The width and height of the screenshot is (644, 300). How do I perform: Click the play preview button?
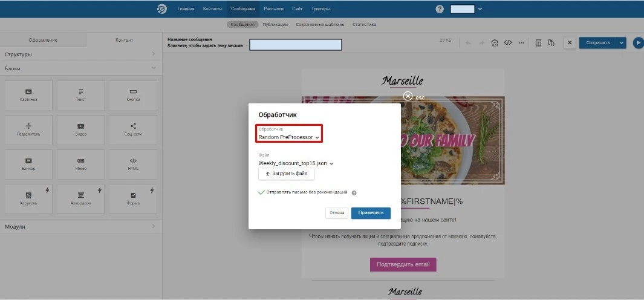click(638, 43)
